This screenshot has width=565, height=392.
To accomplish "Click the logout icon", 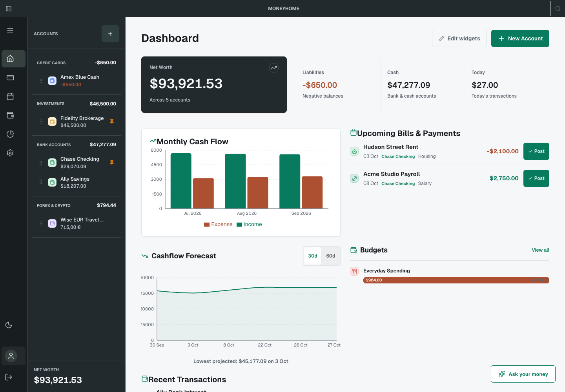I will click(x=9, y=377).
